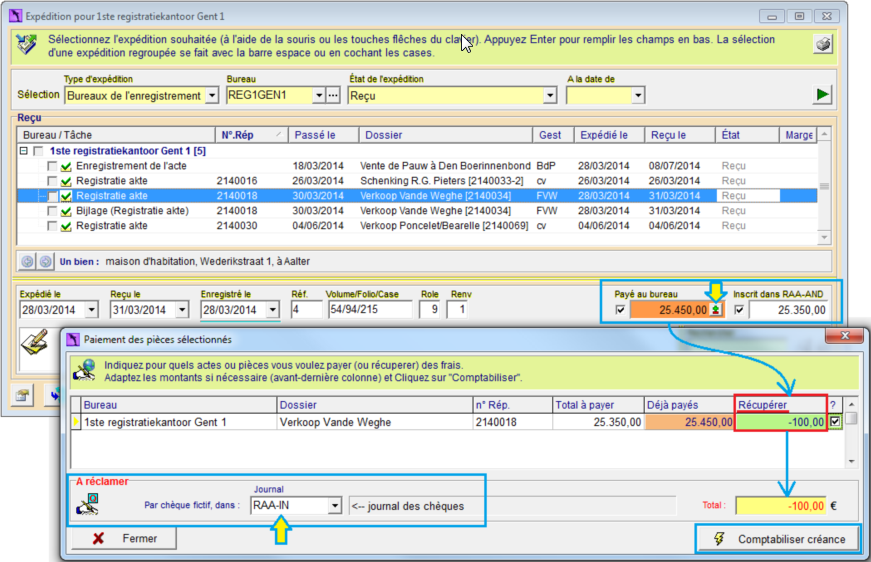Click the Gest column header
871x562 pixels.
click(553, 135)
